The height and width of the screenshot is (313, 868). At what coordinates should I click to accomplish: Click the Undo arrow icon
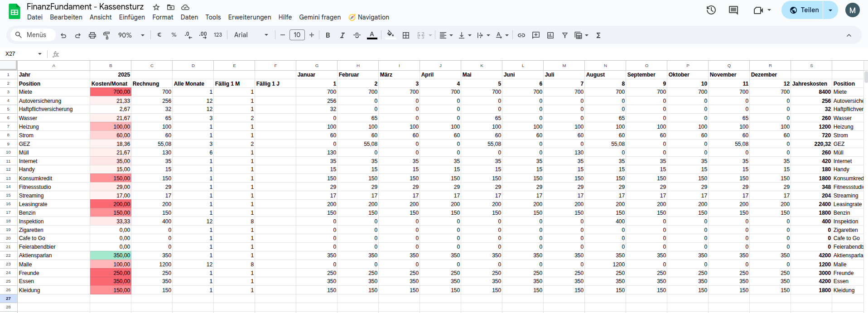[63, 35]
